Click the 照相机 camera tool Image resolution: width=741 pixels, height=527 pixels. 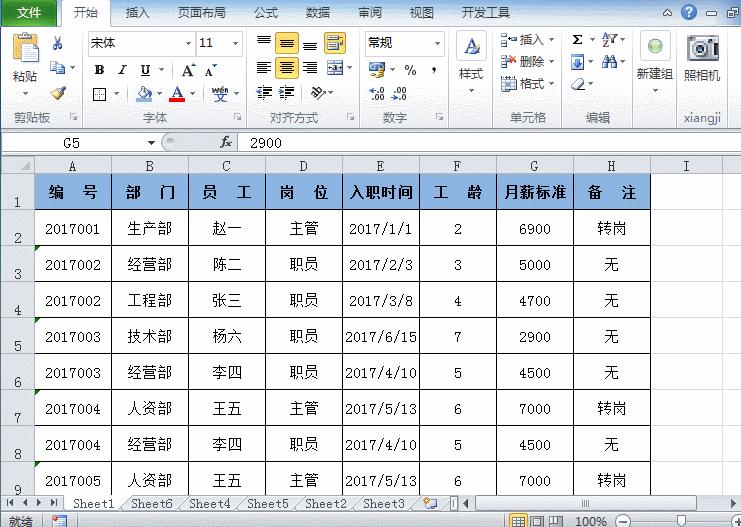click(x=702, y=59)
